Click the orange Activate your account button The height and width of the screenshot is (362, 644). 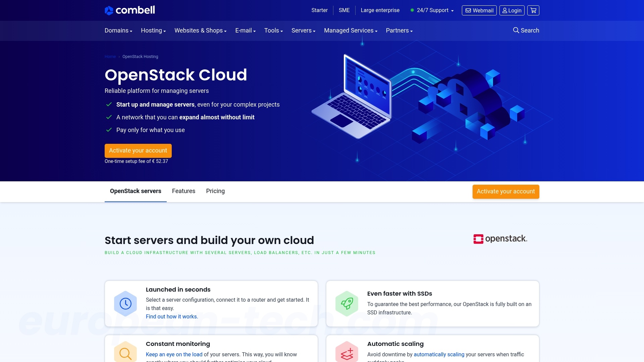(138, 150)
